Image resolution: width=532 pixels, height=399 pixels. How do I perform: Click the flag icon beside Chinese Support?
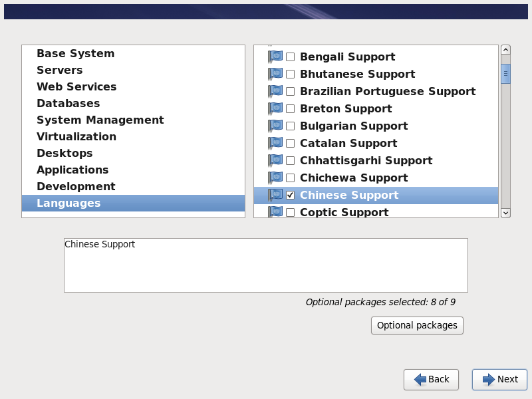coord(275,195)
